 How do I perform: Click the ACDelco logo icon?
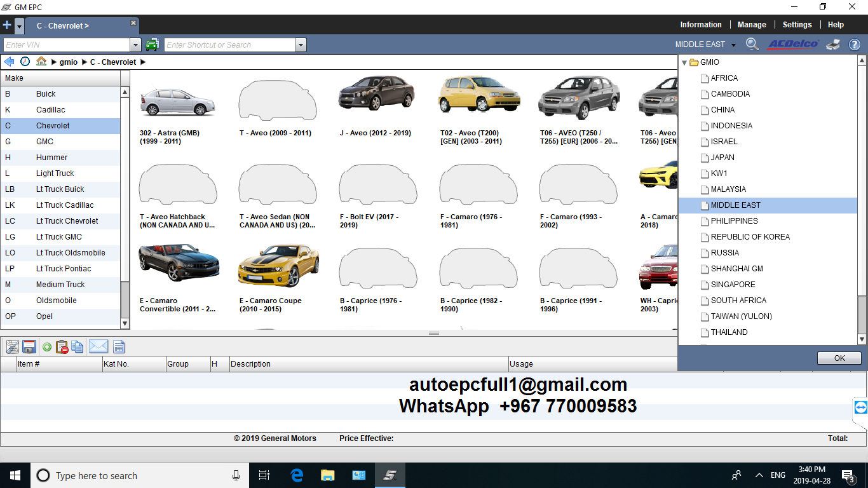[x=793, y=44]
